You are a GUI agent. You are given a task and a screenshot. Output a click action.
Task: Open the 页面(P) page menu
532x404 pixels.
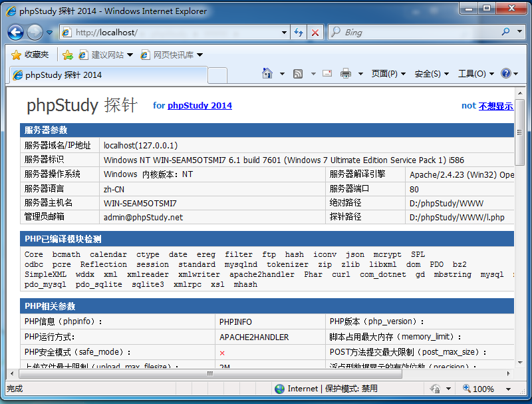(x=388, y=74)
